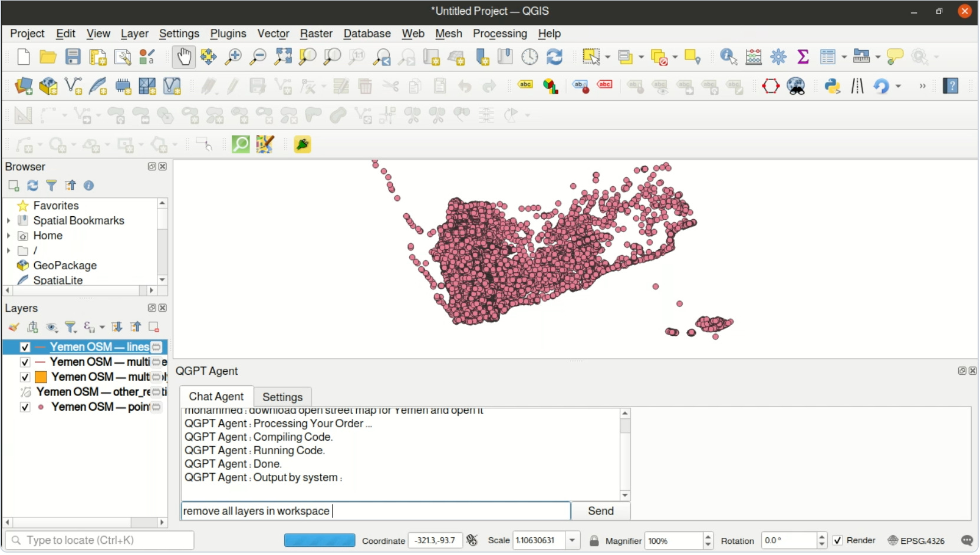This screenshot has height=555, width=980.
Task: Switch to the Settings tab in QGPT Agent
Action: pyautogui.click(x=282, y=398)
